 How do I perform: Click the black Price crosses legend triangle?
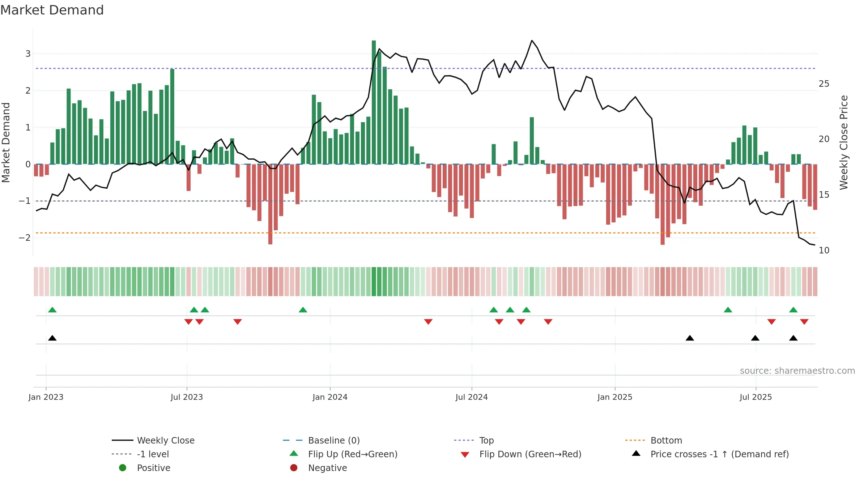[636, 453]
